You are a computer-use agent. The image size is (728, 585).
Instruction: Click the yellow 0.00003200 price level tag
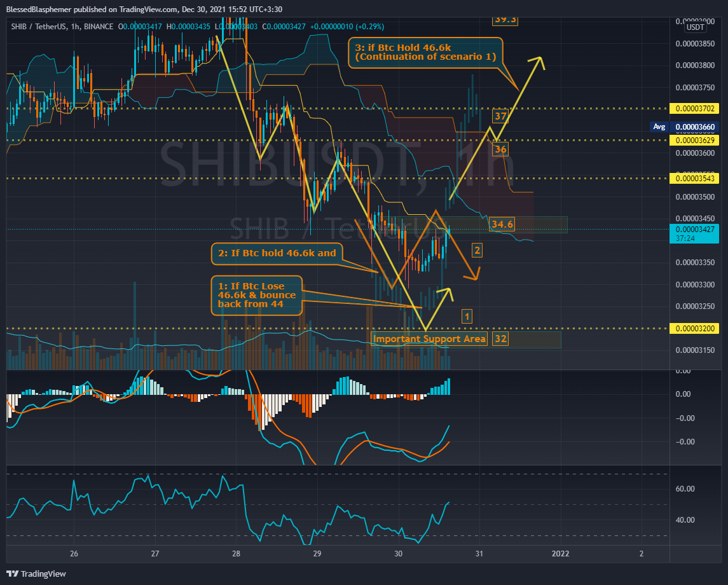[694, 329]
